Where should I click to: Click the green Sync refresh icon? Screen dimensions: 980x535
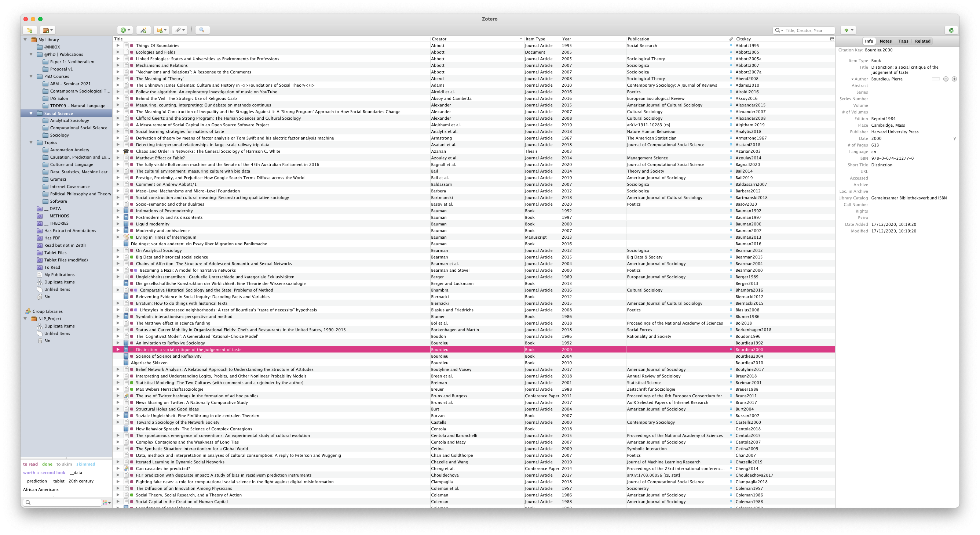click(x=951, y=30)
